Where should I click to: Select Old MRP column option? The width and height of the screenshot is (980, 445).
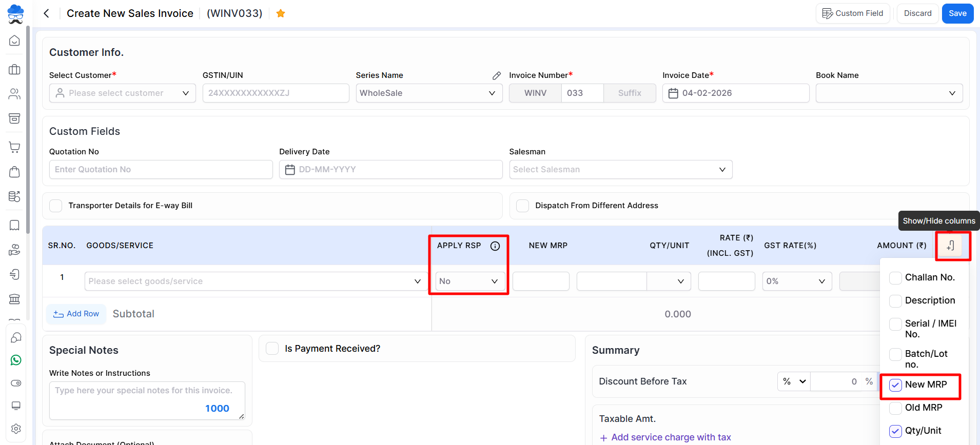coord(895,408)
